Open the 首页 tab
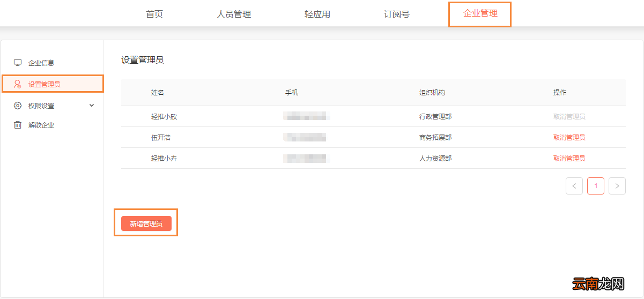The height and width of the screenshot is (299, 644). pyautogui.click(x=154, y=14)
